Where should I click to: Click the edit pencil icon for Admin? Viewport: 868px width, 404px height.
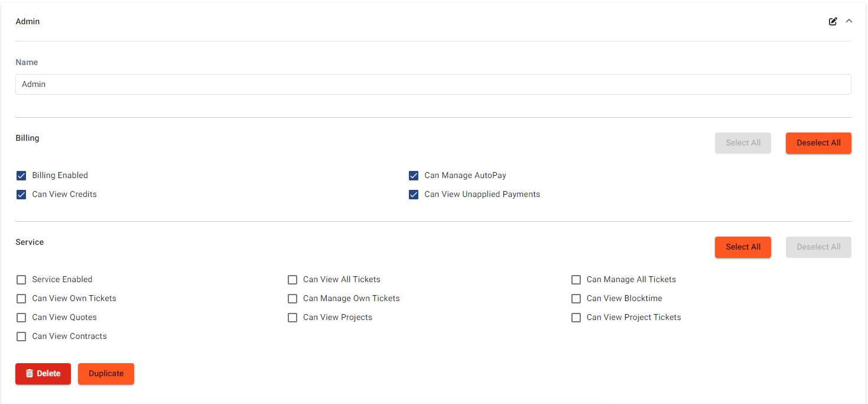[x=833, y=21]
